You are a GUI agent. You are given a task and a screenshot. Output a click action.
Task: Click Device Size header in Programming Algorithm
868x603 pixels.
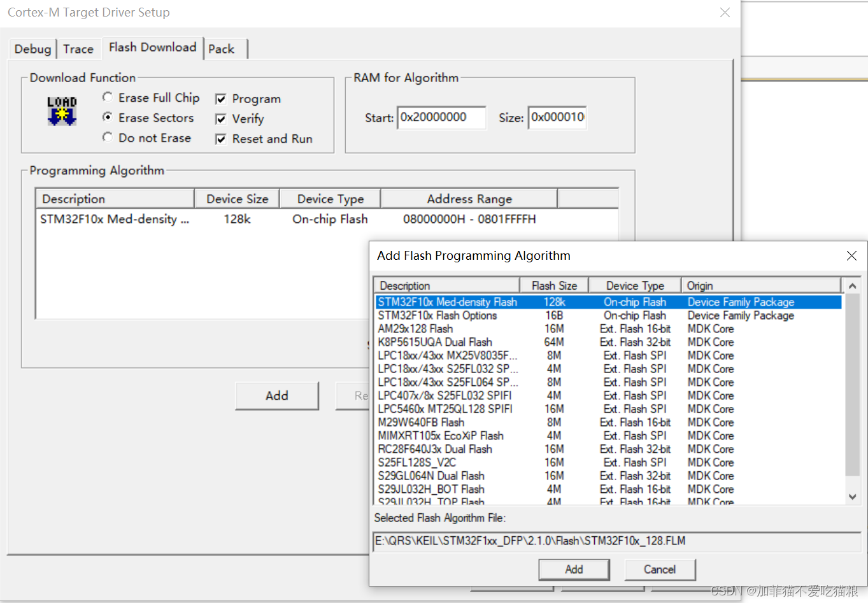pyautogui.click(x=237, y=199)
